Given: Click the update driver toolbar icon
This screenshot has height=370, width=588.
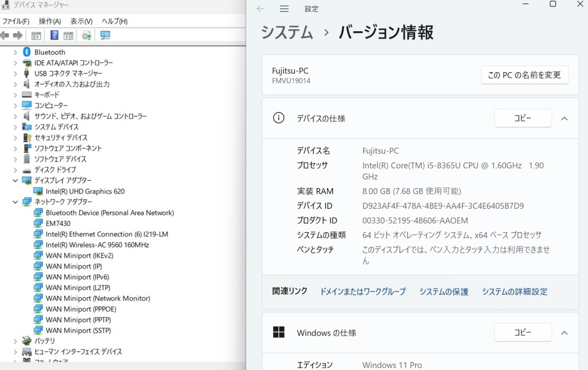Looking at the screenshot, I should point(86,36).
